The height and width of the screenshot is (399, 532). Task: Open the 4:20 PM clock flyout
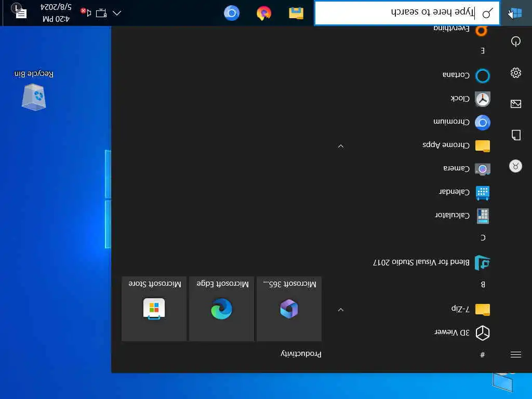click(x=56, y=13)
